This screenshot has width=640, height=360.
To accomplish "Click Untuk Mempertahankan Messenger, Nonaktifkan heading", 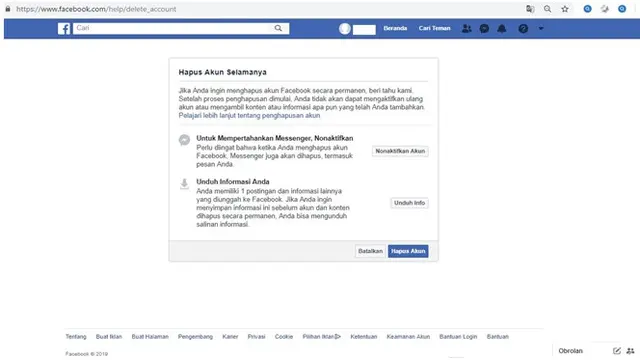I will 275,138.
